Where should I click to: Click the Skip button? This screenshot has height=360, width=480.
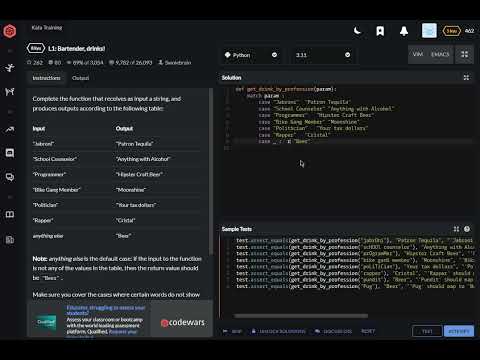click(233, 331)
